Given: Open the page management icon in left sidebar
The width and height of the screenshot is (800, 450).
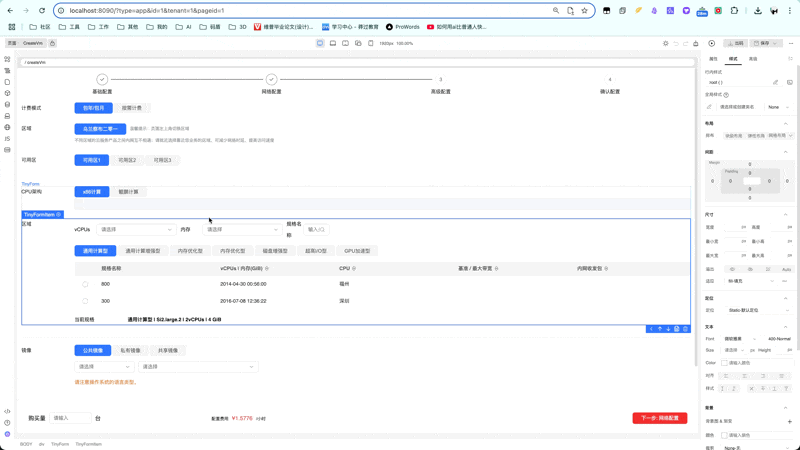Looking at the screenshot, I should [7, 82].
